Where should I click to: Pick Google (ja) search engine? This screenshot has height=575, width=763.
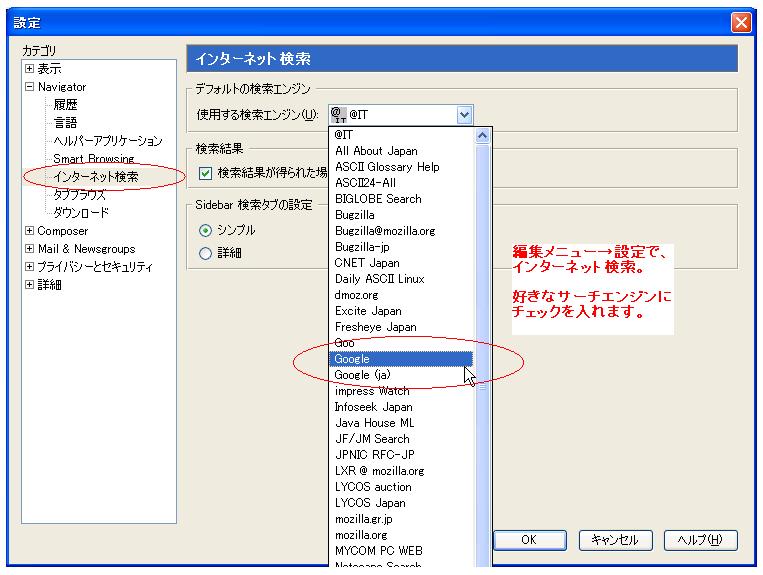401,375
